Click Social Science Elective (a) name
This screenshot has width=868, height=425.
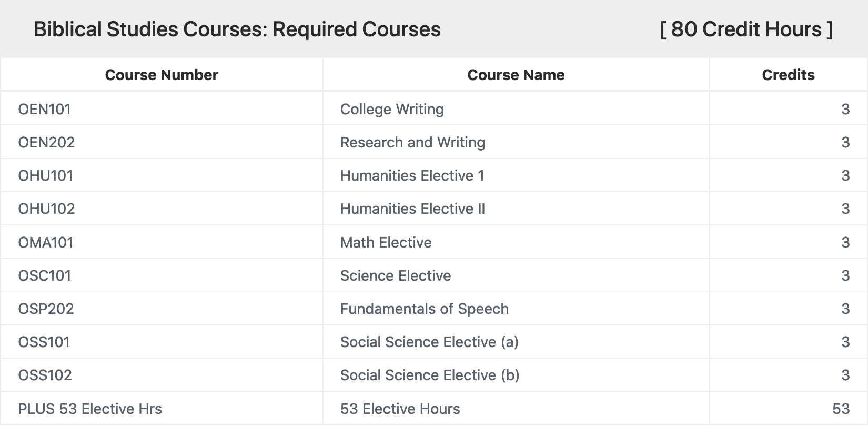(429, 342)
